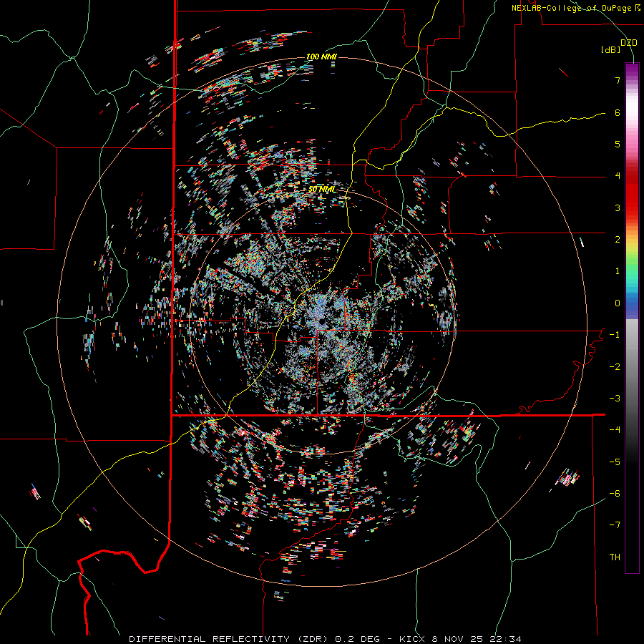Image resolution: width=644 pixels, height=644 pixels.
Task: Click the -6 value on the color scale
Action: 615,494
